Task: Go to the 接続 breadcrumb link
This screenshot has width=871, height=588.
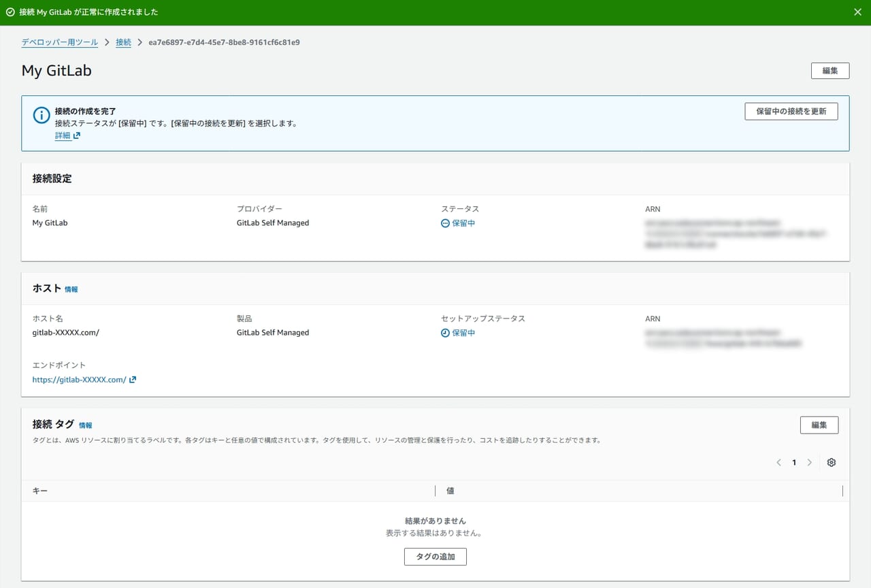Action: pyautogui.click(x=123, y=42)
